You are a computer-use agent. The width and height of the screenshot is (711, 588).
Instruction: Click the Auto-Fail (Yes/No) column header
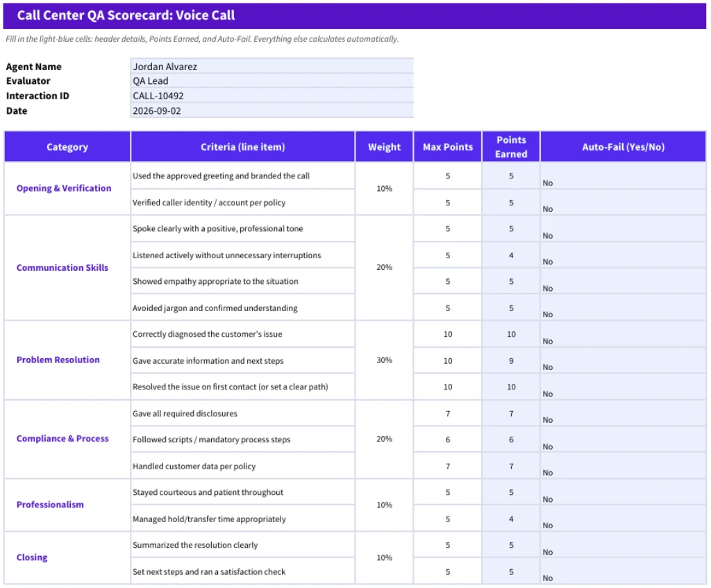(x=623, y=147)
